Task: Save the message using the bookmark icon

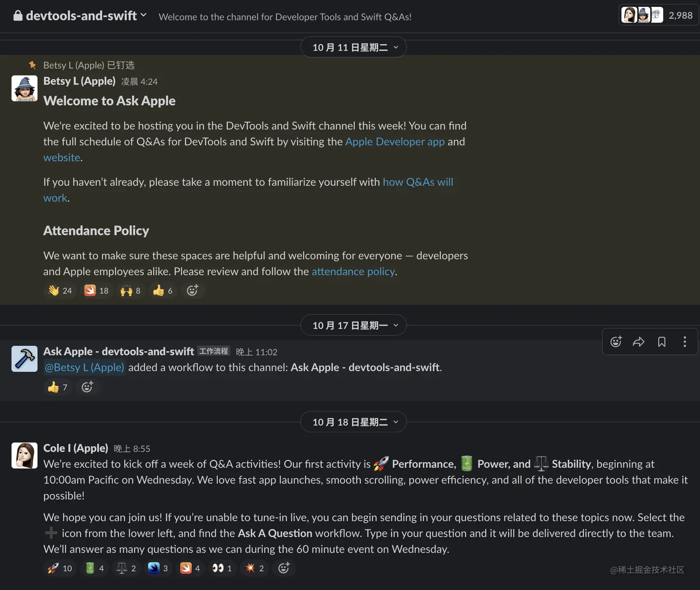Action: click(x=662, y=342)
